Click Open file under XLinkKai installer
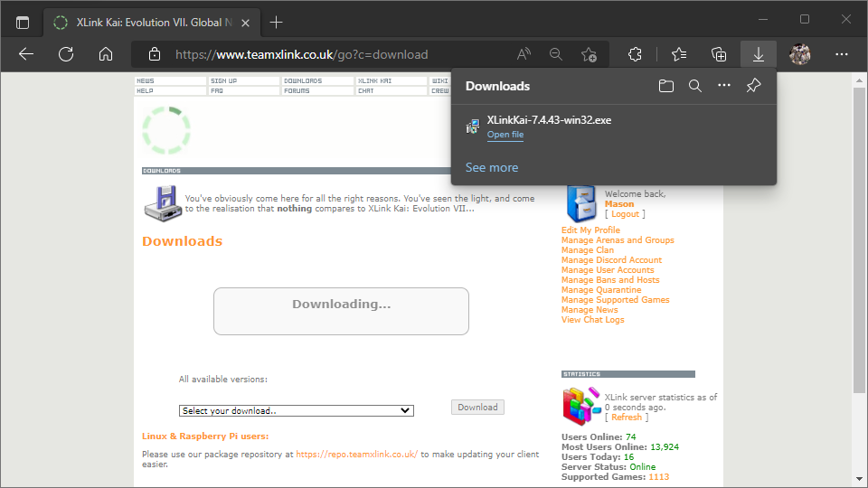 point(505,135)
